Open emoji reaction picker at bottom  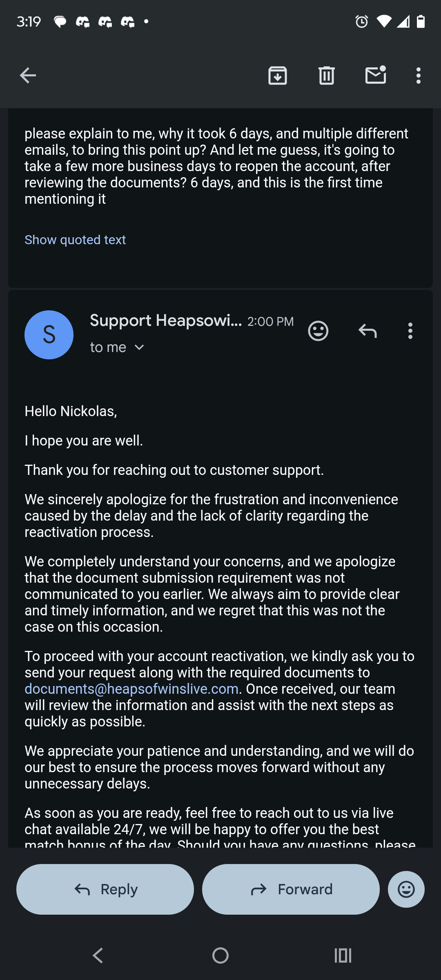click(406, 889)
